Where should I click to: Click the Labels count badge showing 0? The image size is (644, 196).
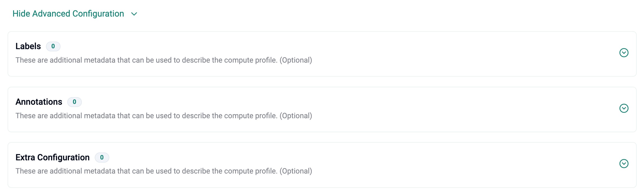pyautogui.click(x=53, y=46)
